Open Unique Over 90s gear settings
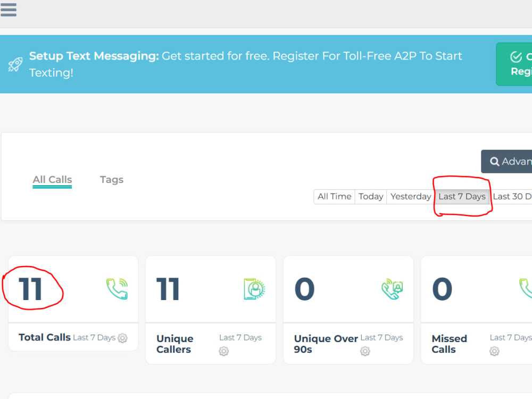The image size is (532, 399). coord(365,351)
